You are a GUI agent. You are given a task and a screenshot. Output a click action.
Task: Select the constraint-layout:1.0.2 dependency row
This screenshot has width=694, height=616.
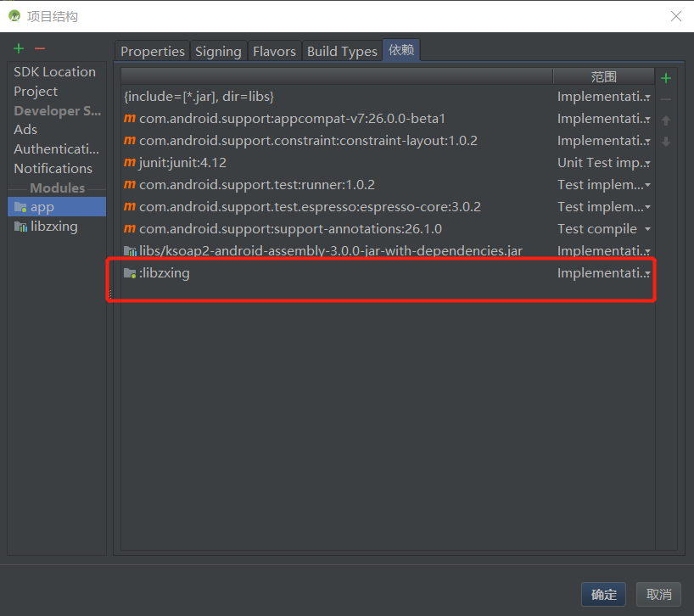coord(388,141)
